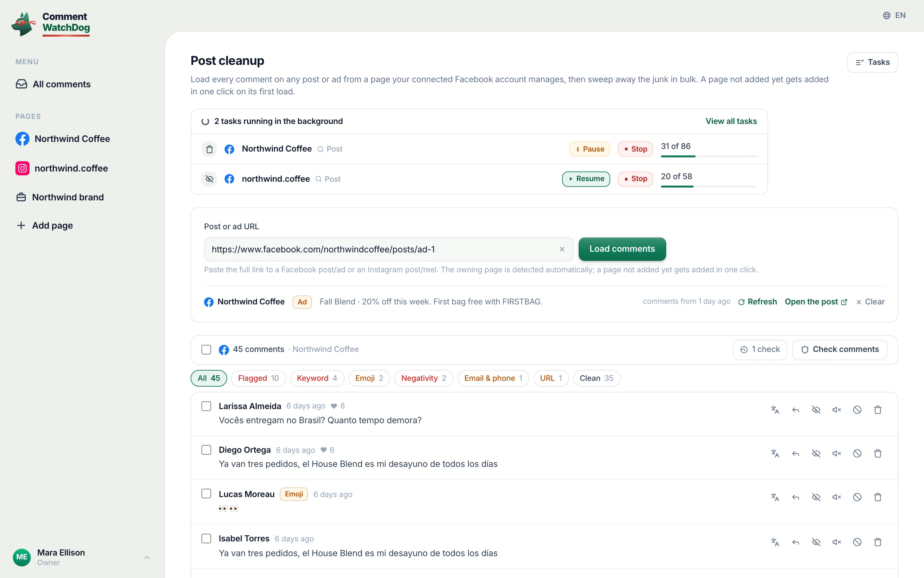Viewport: 924px width, 578px height.
Task: Click Load comments button
Action: (x=622, y=249)
